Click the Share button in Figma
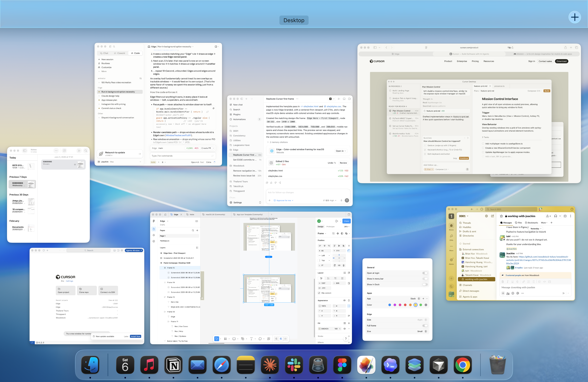The image size is (588, 382). (346, 221)
